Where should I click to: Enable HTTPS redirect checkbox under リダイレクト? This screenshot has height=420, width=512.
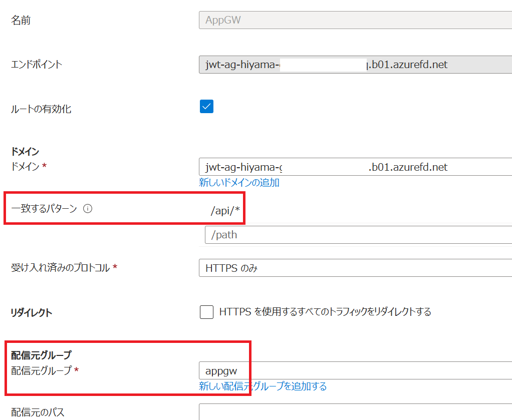[x=206, y=312]
